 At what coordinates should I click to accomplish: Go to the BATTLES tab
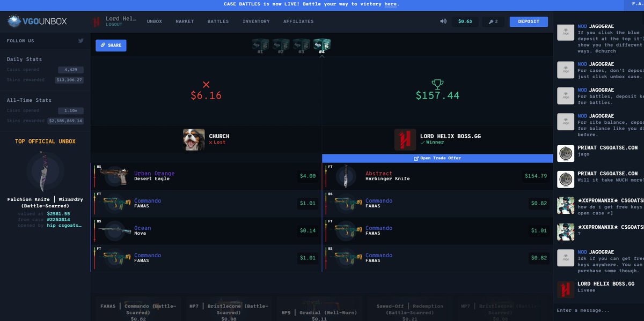coord(218,21)
